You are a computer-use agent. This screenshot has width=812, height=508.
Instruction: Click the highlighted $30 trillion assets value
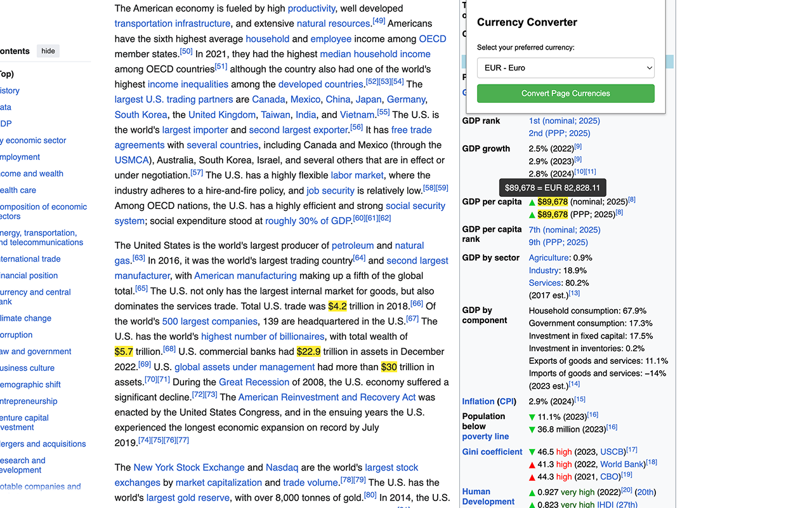click(389, 366)
